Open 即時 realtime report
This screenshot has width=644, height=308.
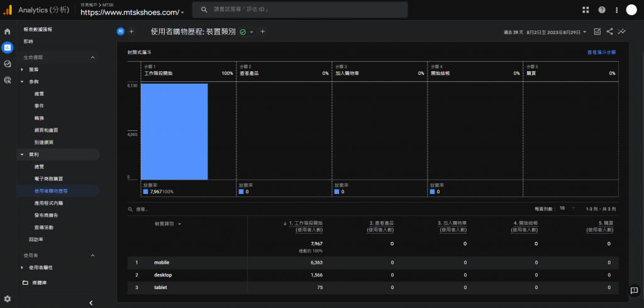pos(28,42)
